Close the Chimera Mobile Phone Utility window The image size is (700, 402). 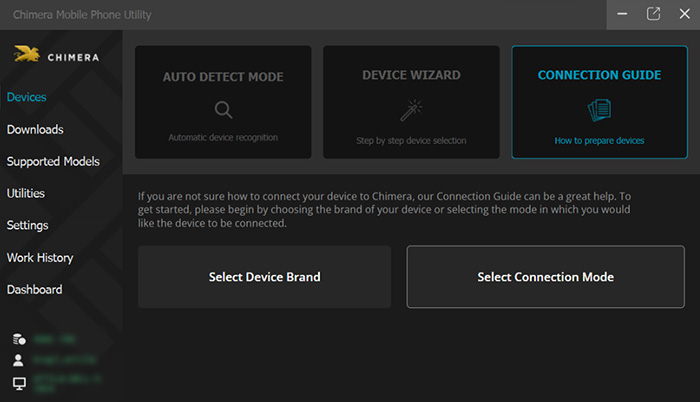pyautogui.click(x=684, y=14)
